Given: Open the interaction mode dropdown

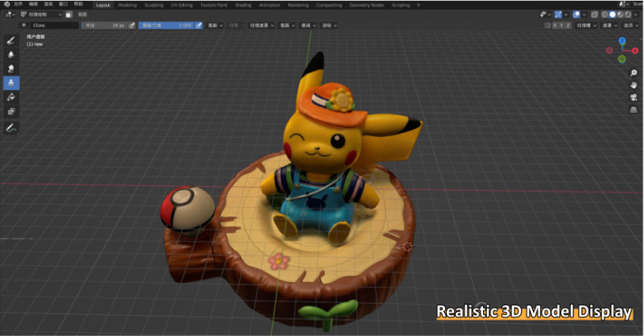Looking at the screenshot, I should (41, 15).
